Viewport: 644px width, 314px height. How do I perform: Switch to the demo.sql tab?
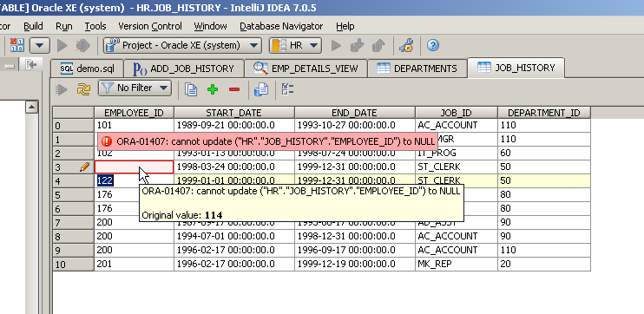(x=87, y=69)
